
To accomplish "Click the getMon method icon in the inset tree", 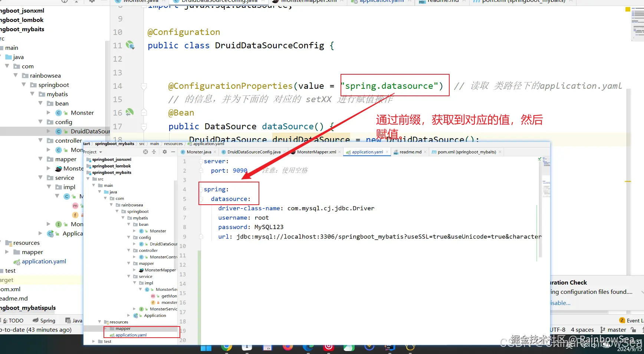I will [153, 296].
